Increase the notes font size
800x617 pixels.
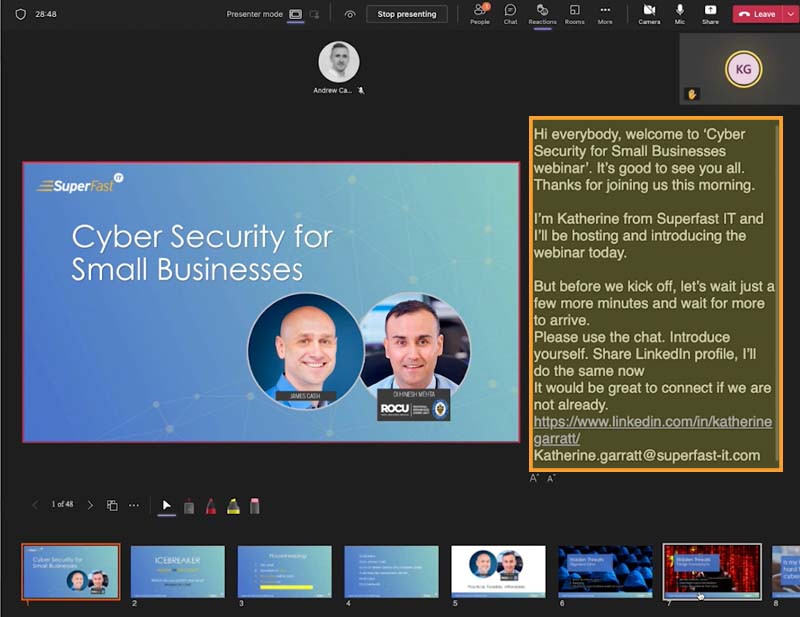[x=534, y=478]
